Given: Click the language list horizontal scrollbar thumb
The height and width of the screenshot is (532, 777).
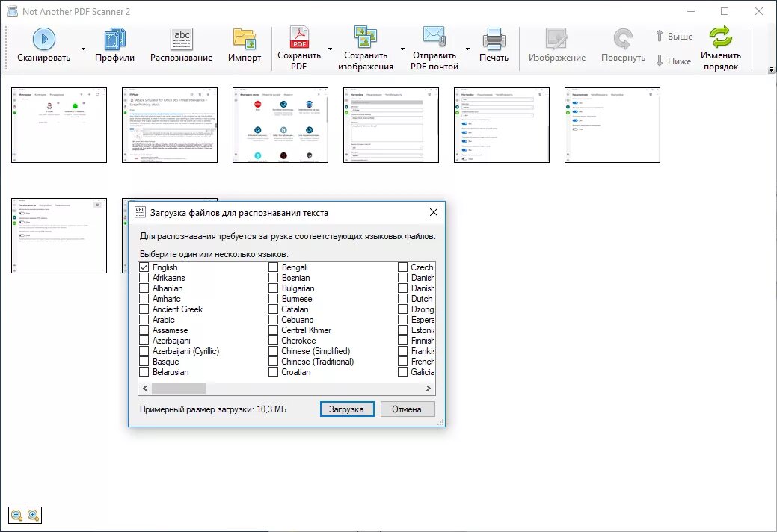Looking at the screenshot, I should (179, 389).
